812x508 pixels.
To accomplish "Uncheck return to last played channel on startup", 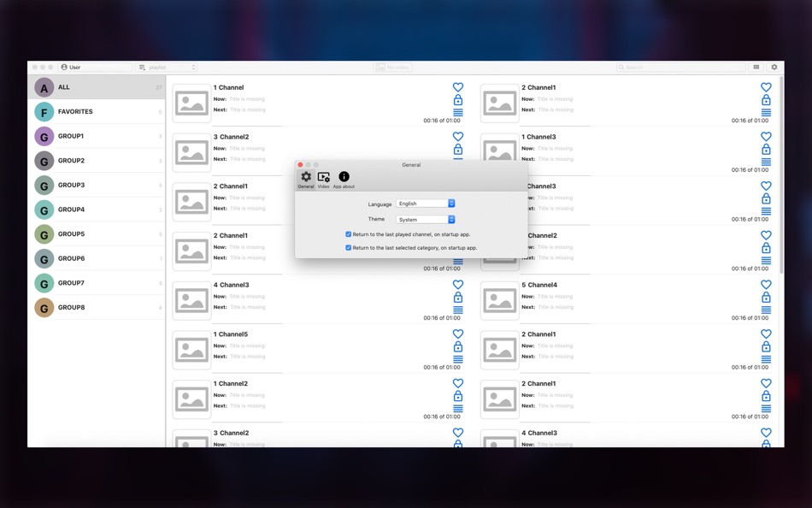I will [x=348, y=233].
